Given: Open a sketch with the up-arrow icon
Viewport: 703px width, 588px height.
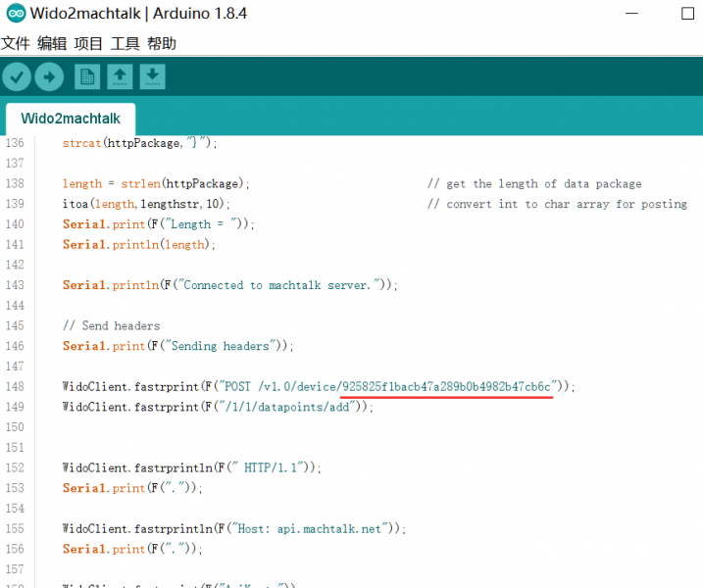Looking at the screenshot, I should pyautogui.click(x=120, y=77).
